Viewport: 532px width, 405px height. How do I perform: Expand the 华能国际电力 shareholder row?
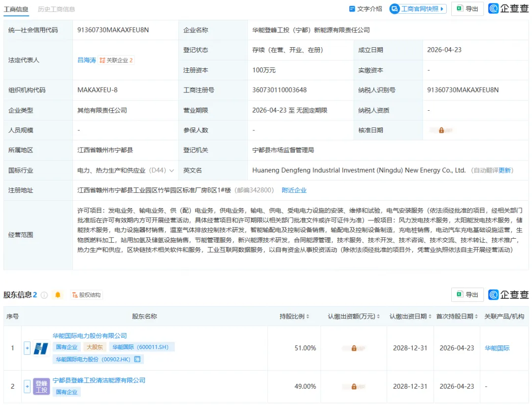pyautogui.click(x=27, y=348)
